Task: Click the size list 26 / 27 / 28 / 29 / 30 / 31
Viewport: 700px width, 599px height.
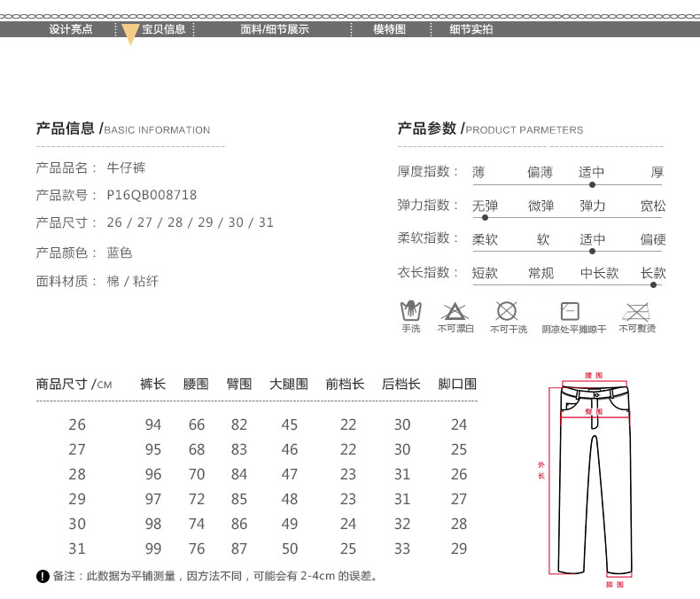Action: 191,222
